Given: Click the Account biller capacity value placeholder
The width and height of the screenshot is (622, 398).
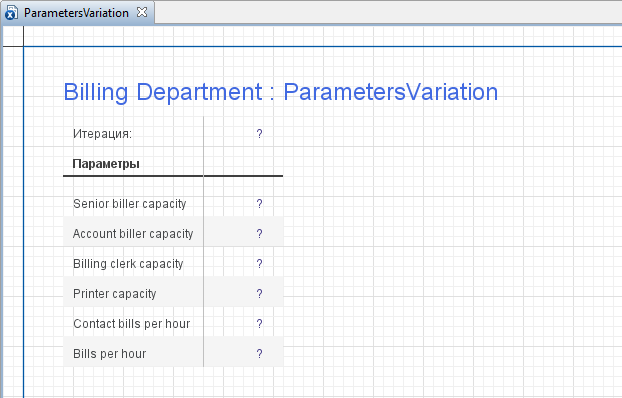Looking at the screenshot, I should (x=259, y=234).
